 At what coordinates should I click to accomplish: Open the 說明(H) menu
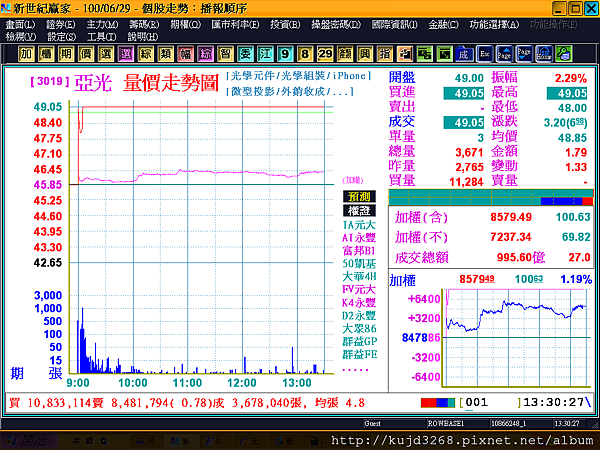(x=143, y=37)
